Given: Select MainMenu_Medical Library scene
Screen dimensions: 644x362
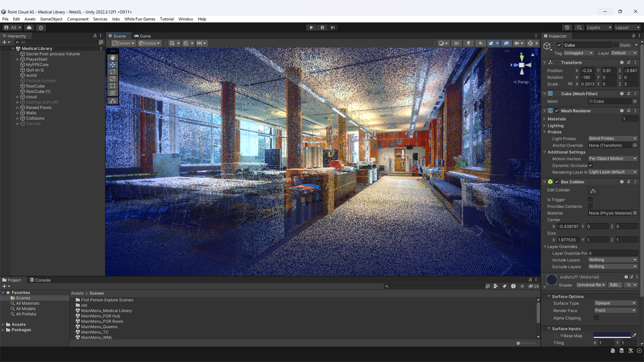Looking at the screenshot, I should pyautogui.click(x=106, y=311).
